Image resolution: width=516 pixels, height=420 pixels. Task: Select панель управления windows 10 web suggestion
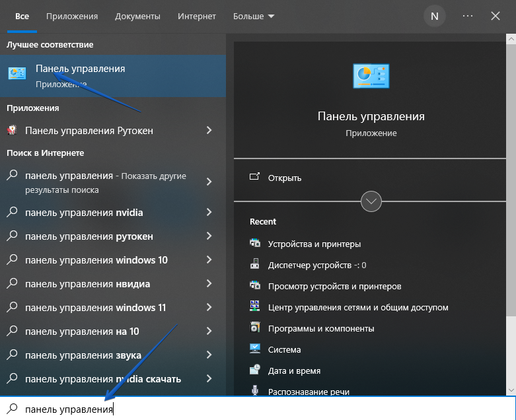point(96,260)
